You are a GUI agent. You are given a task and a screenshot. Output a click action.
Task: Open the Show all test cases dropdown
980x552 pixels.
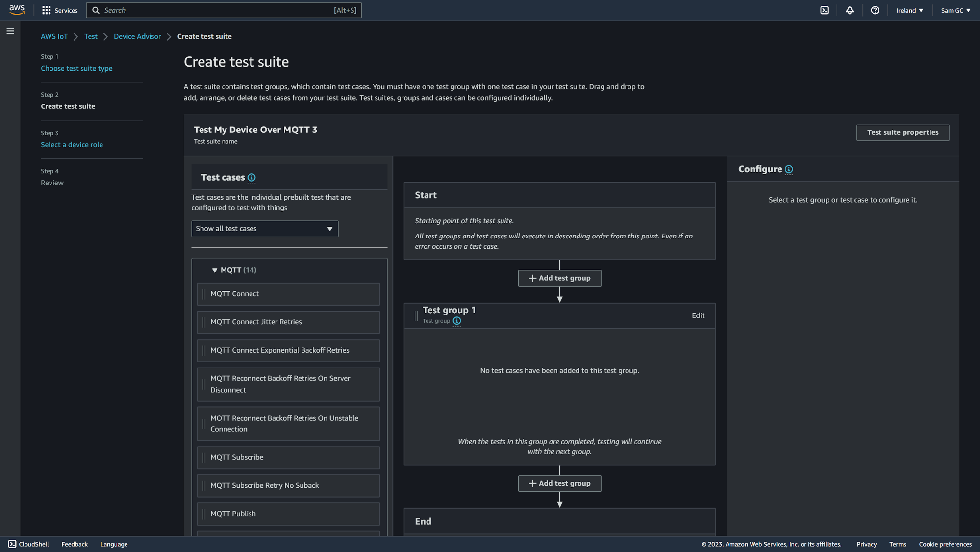265,229
